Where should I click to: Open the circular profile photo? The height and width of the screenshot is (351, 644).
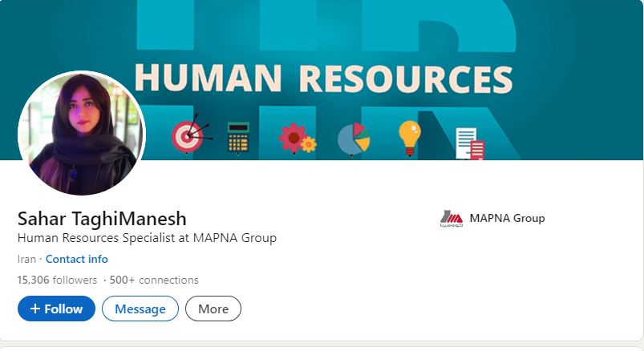[82, 133]
